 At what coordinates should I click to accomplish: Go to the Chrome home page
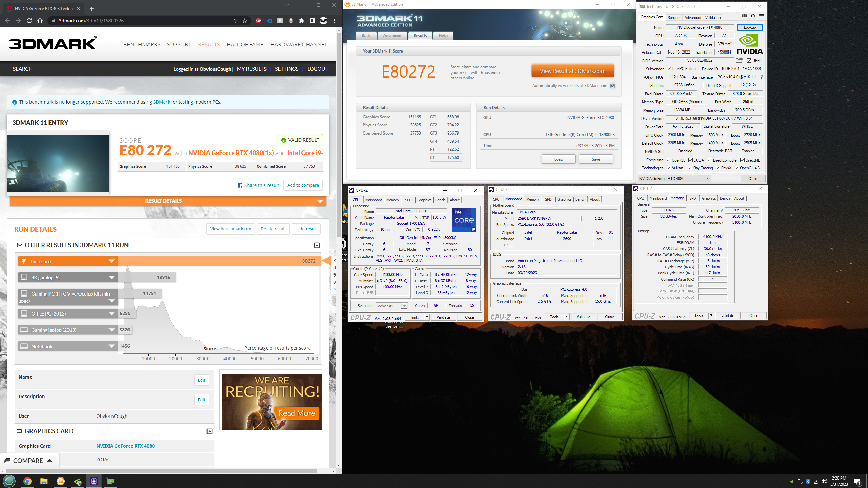click(40, 21)
